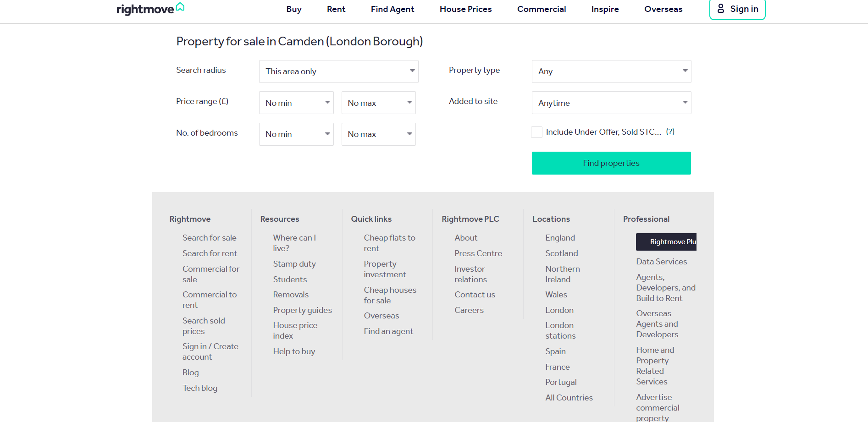Click the Rightmove Plus button
868x422 pixels.
point(666,242)
